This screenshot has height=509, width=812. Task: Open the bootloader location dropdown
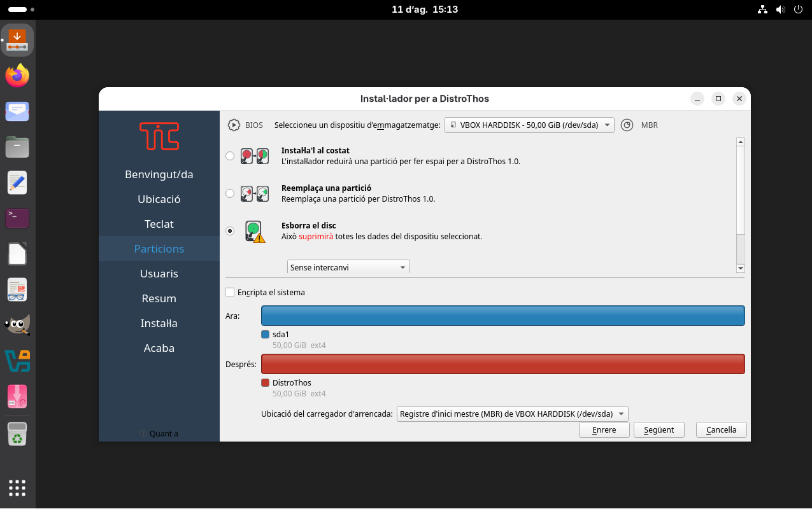point(513,414)
